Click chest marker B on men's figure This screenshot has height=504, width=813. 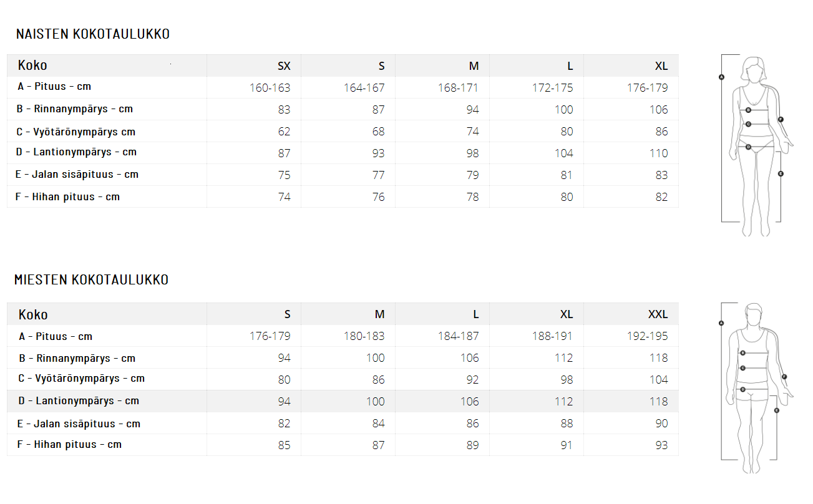(x=742, y=353)
